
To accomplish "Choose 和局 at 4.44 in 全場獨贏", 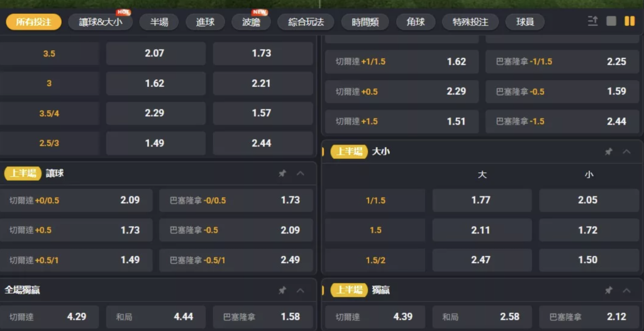I will (153, 317).
